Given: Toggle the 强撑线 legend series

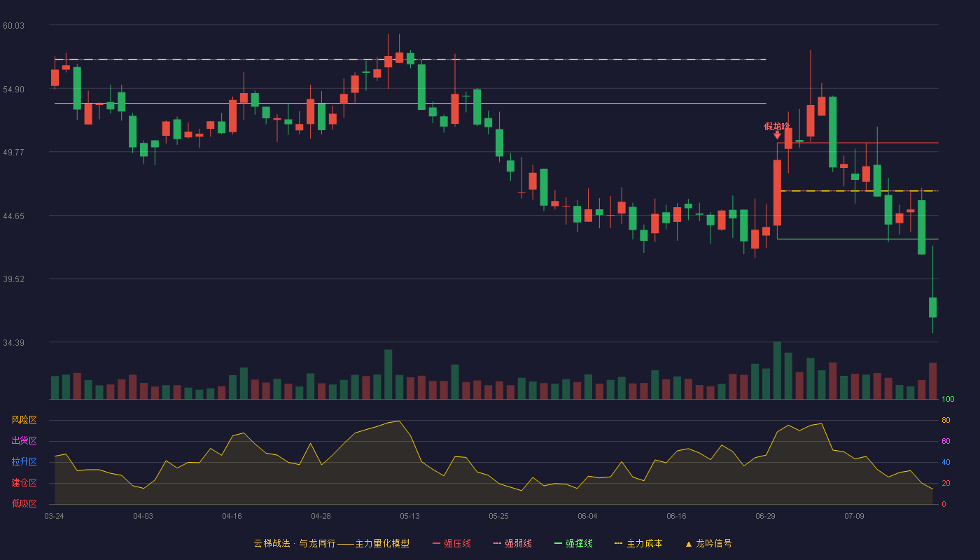Looking at the screenshot, I should coord(573,543).
